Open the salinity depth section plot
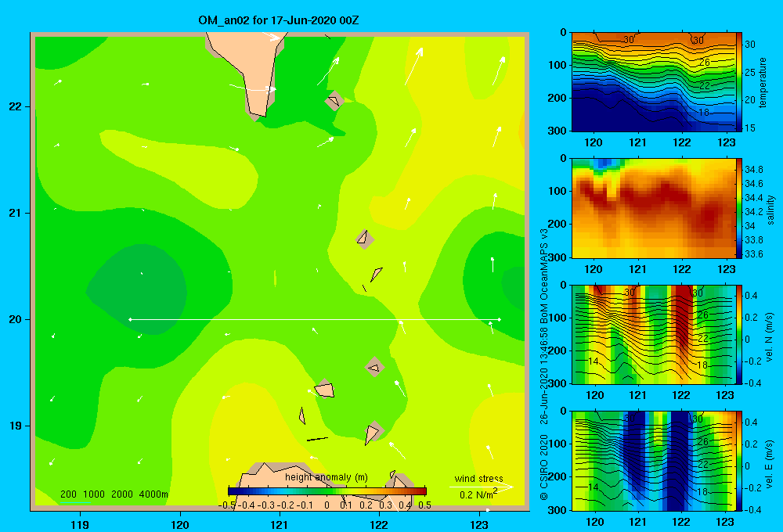This screenshot has height=532, width=783. point(653,208)
